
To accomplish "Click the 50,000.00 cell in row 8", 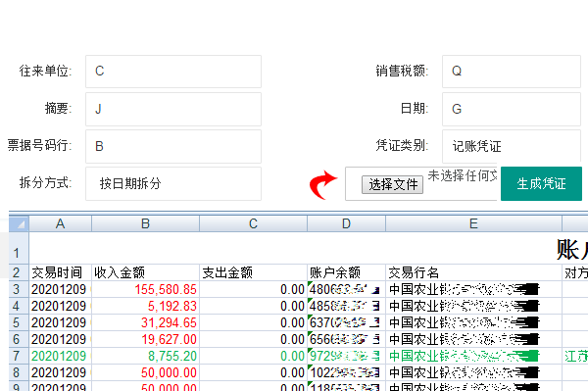I will (x=145, y=372).
